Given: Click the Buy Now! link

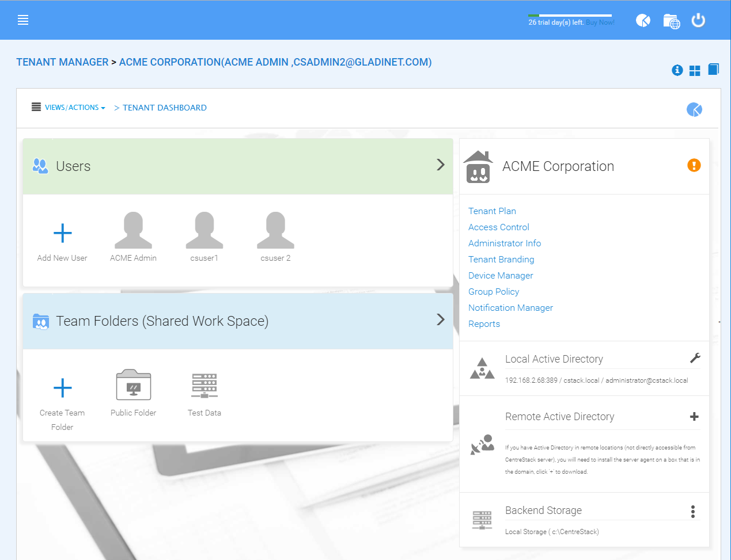Looking at the screenshot, I should [600, 22].
